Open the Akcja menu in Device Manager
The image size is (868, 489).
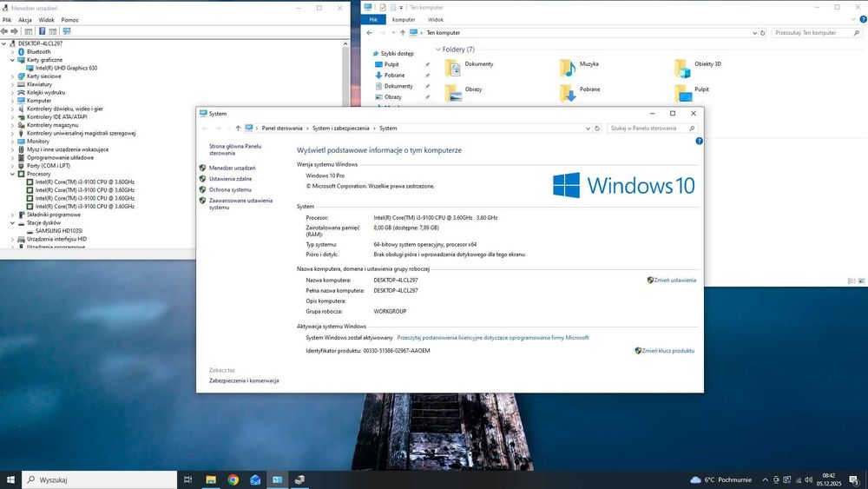[25, 20]
